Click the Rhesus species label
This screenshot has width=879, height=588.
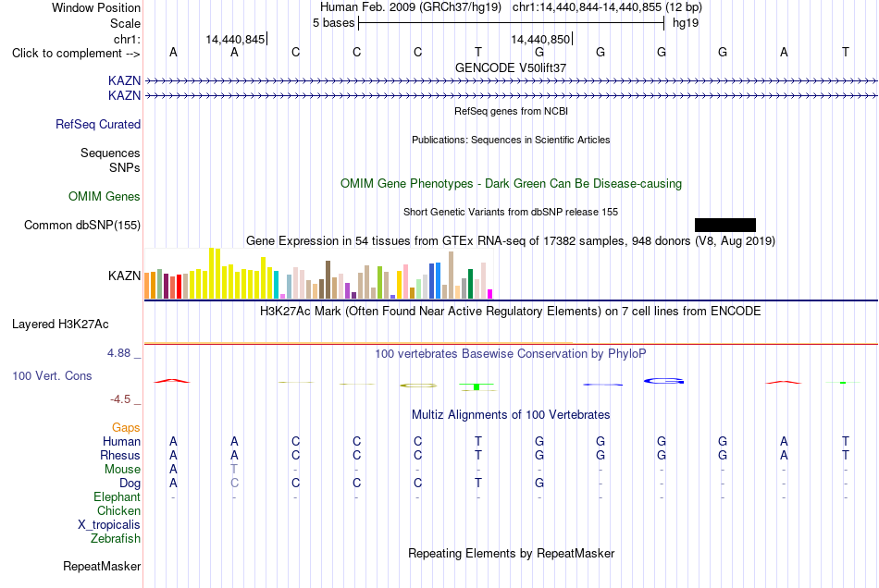(120, 455)
